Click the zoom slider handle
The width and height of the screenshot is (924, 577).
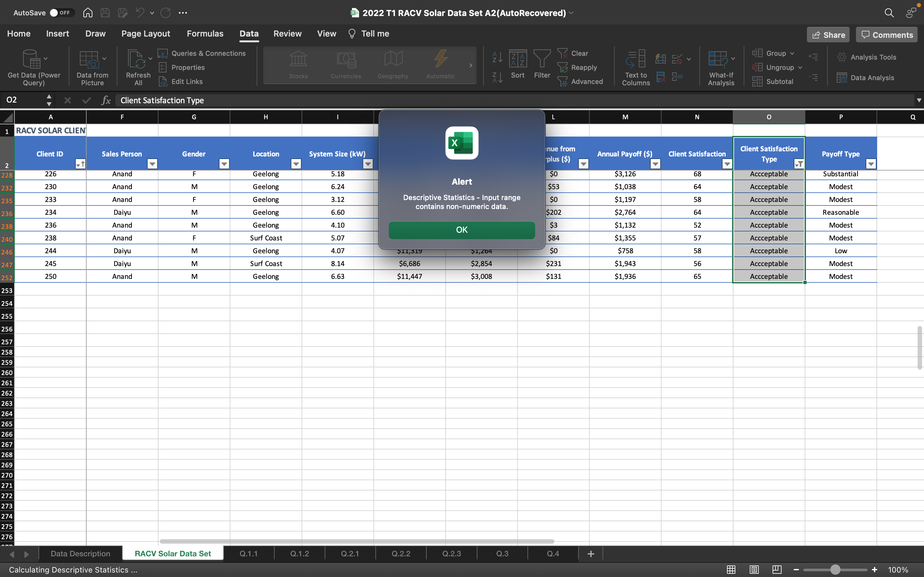[835, 570]
